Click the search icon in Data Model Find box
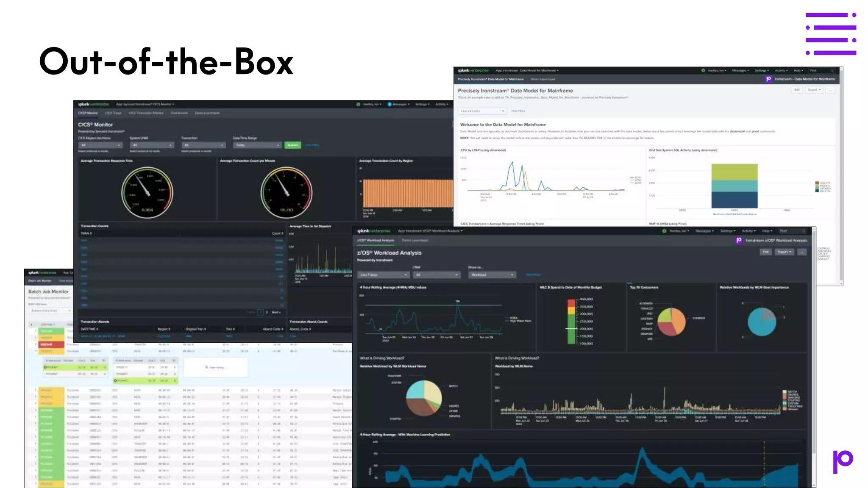The height and width of the screenshot is (488, 868). tap(832, 71)
